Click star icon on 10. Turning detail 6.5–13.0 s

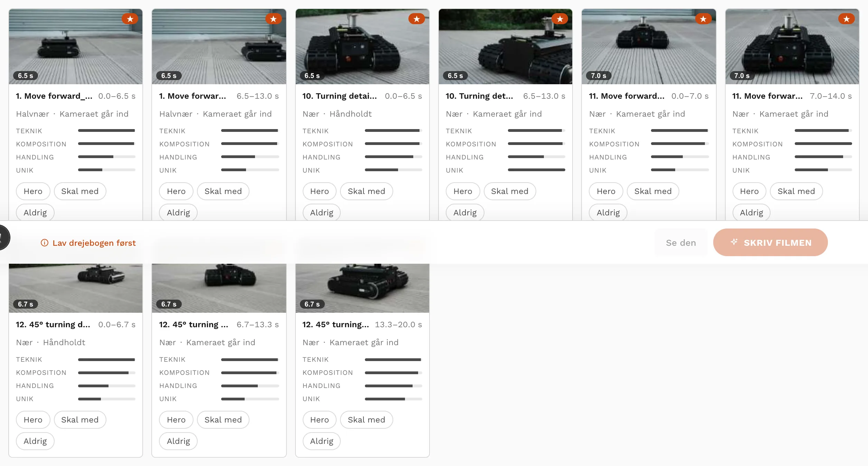click(560, 19)
